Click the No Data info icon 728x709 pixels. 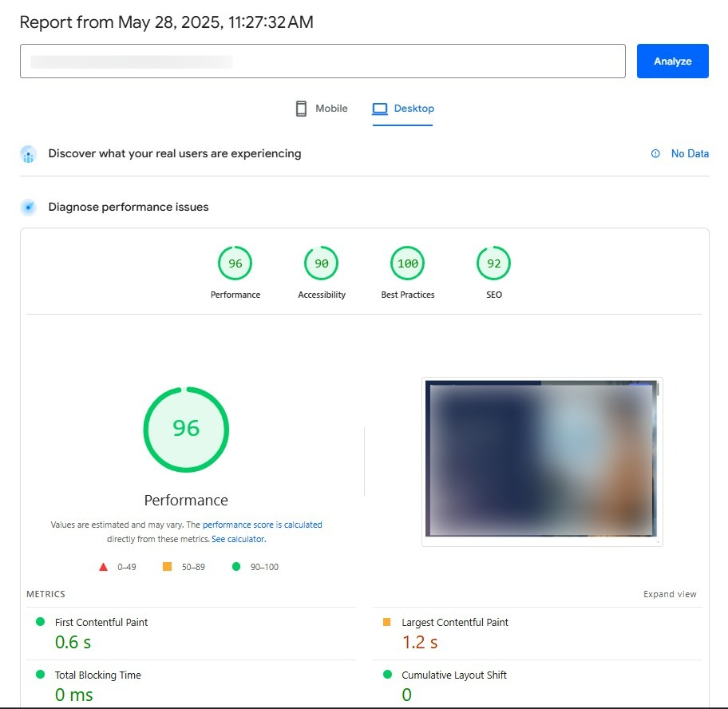(655, 154)
